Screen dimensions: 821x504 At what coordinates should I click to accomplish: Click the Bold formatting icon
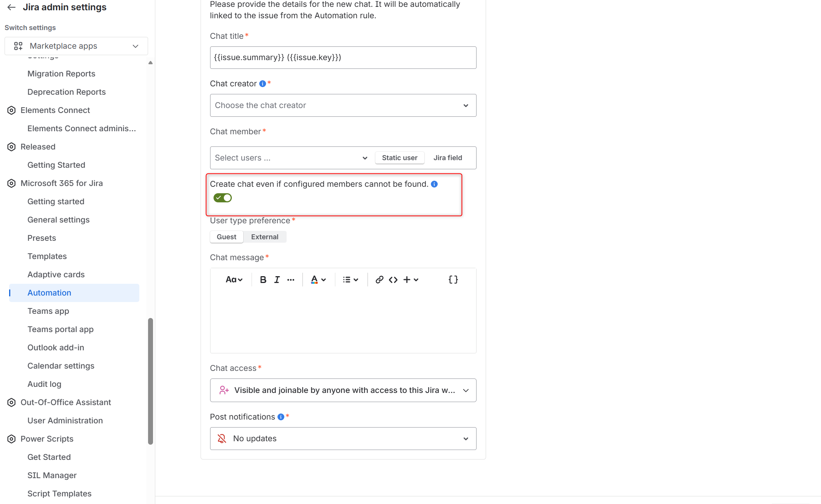(263, 280)
